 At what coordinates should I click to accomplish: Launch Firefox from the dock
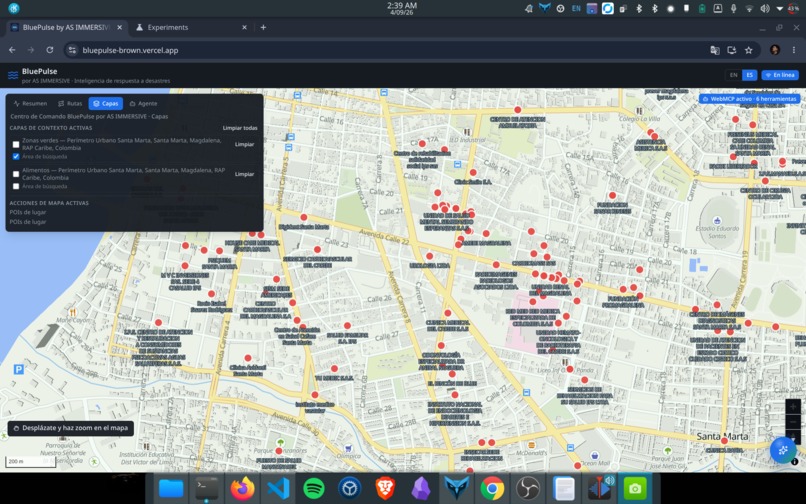point(243,488)
